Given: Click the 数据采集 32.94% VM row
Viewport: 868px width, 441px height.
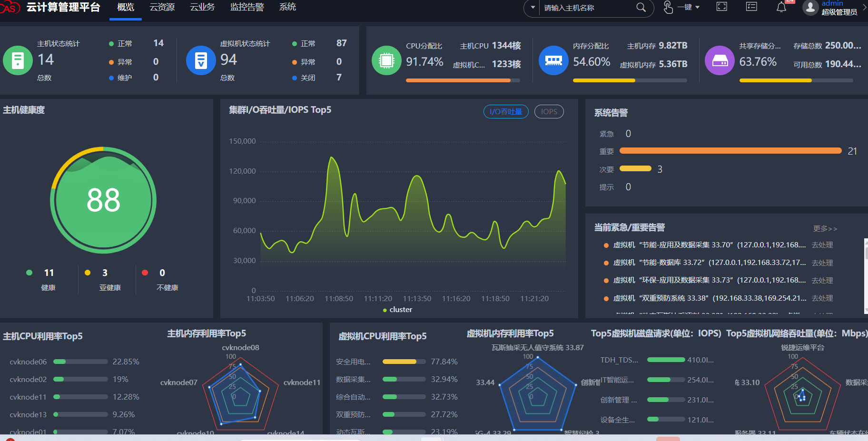Looking at the screenshot, I should coord(397,379).
